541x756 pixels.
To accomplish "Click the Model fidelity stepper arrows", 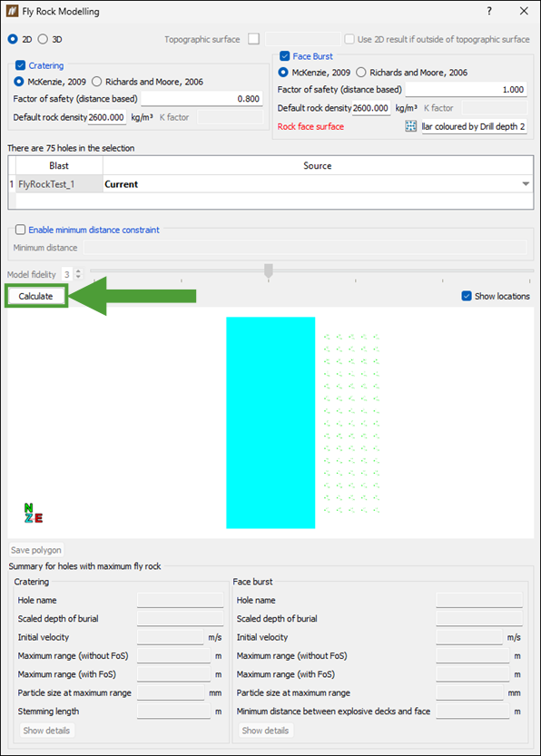I will (79, 274).
